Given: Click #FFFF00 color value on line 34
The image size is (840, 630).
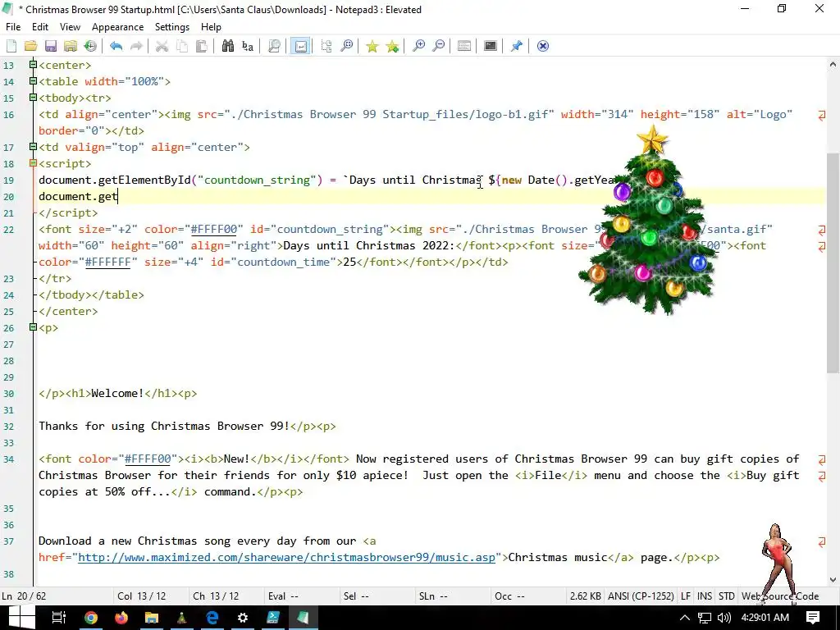Looking at the screenshot, I should [148, 459].
